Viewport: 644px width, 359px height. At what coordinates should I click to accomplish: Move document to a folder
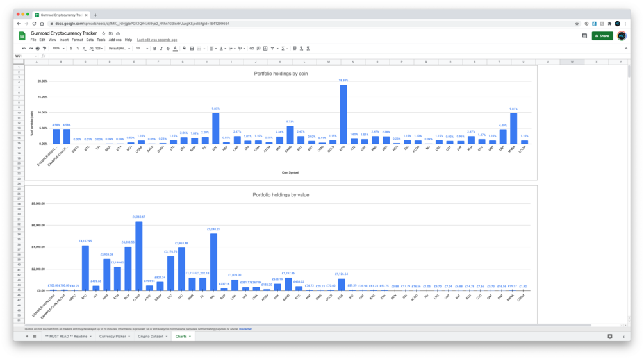[x=111, y=34]
